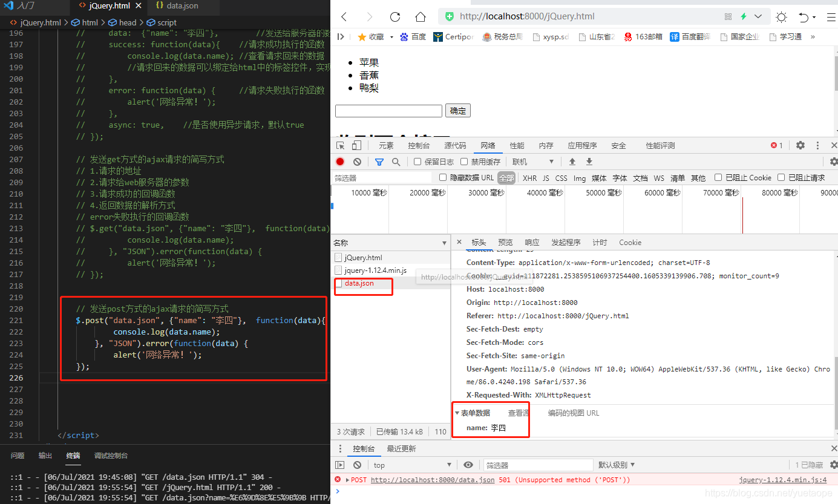838x504 pixels.
Task: Click the red record network log button
Action: [x=340, y=162]
